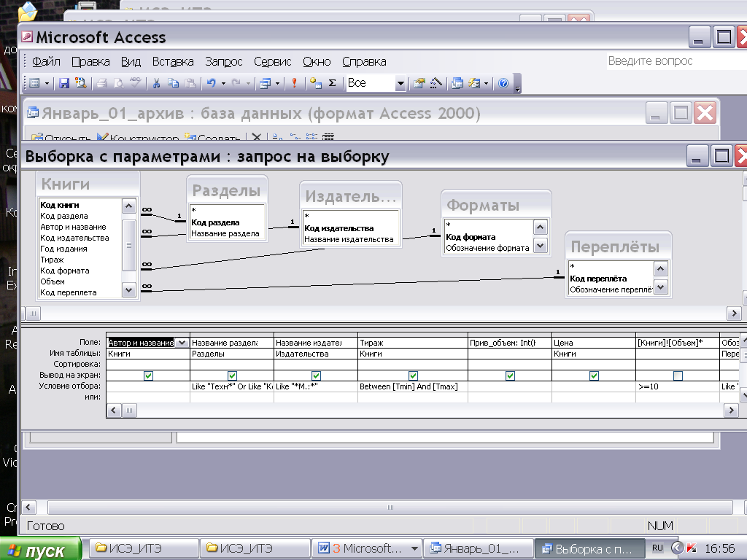
Task: Click the View (datasheet) toolbar icon
Action: coord(35,83)
